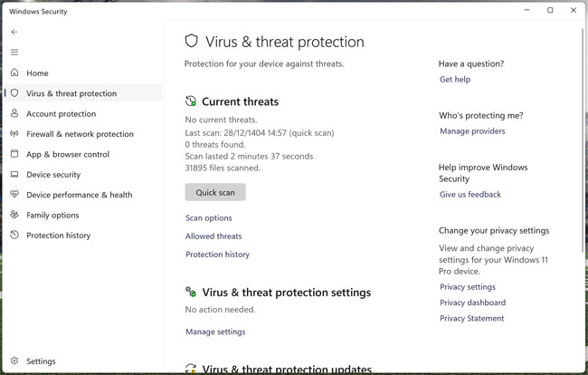Click the 'Have a question?' heading
This screenshot has height=375, width=588.
point(471,63)
